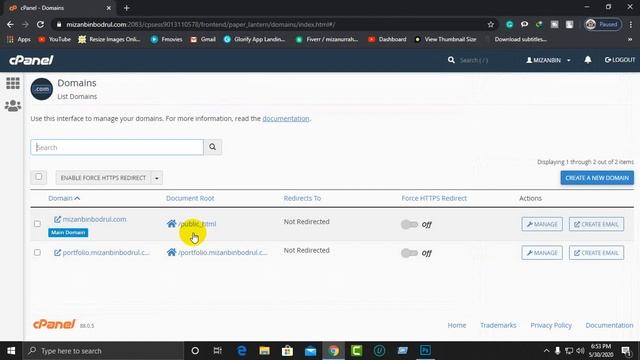The width and height of the screenshot is (640, 360).
Task: Open Task View in taskbar
Action: 218,351
